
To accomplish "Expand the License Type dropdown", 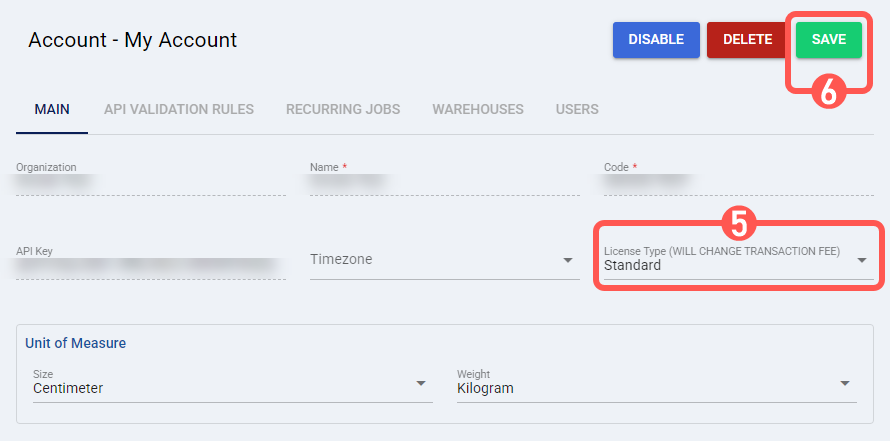I will 738,260.
